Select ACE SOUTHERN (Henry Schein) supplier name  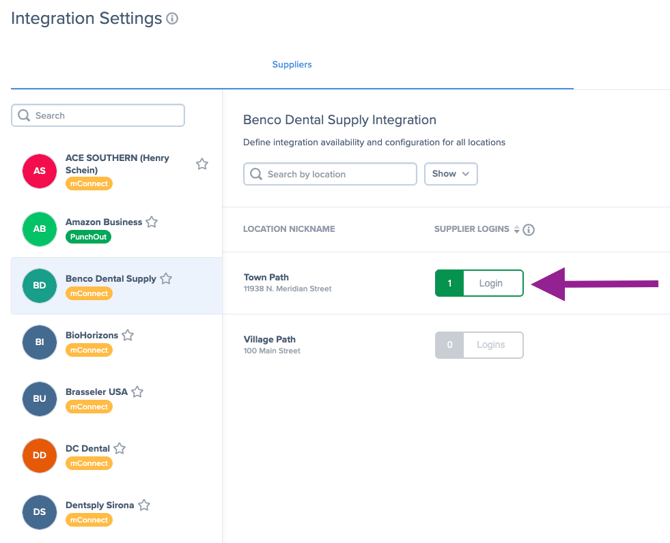click(117, 164)
